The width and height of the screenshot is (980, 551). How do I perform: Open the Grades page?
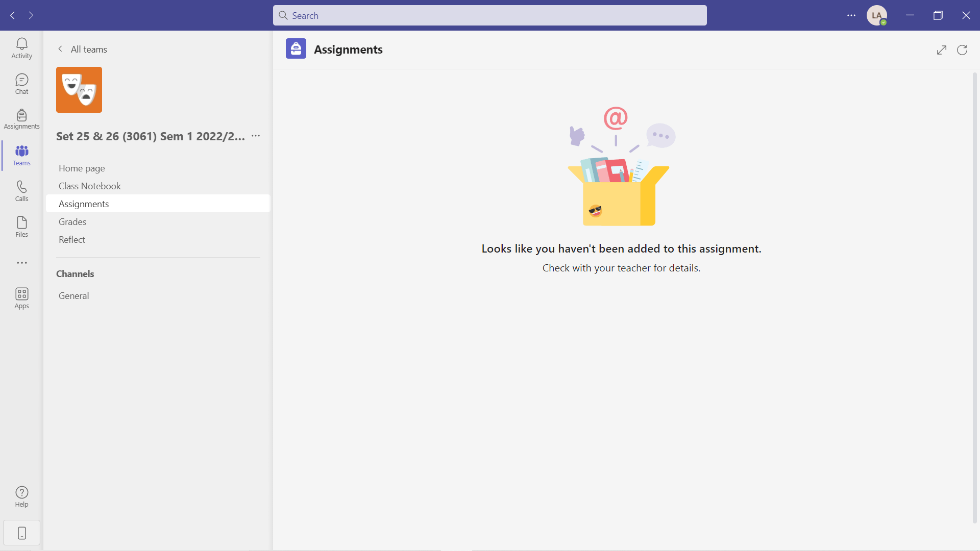point(158,221)
